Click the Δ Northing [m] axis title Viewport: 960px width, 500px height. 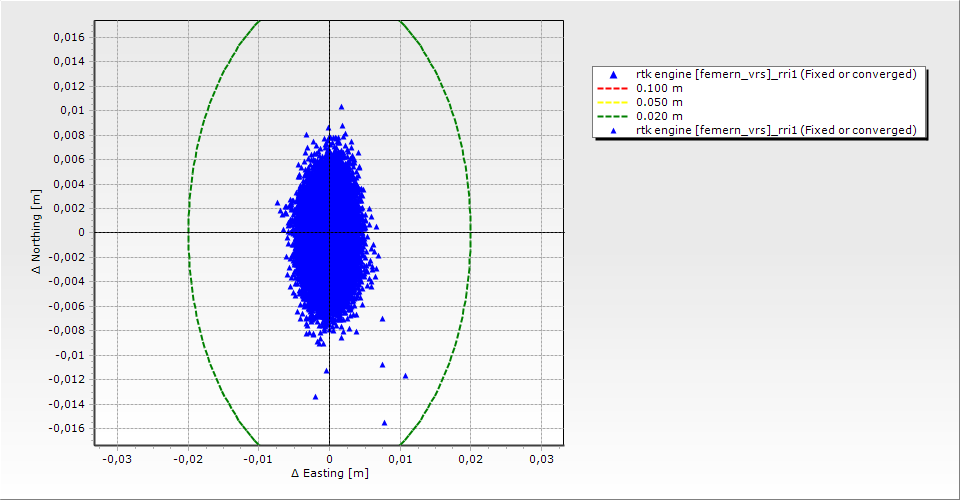[37, 233]
